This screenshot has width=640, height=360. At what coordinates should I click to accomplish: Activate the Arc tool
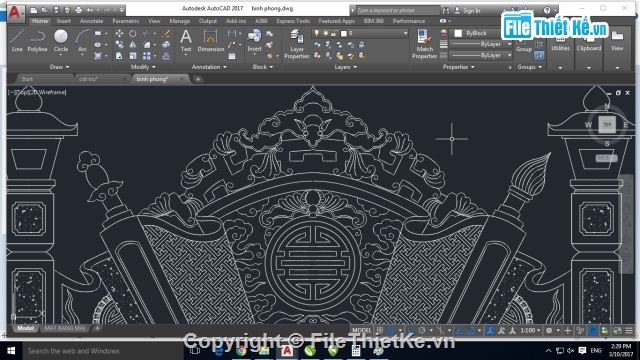point(82,40)
